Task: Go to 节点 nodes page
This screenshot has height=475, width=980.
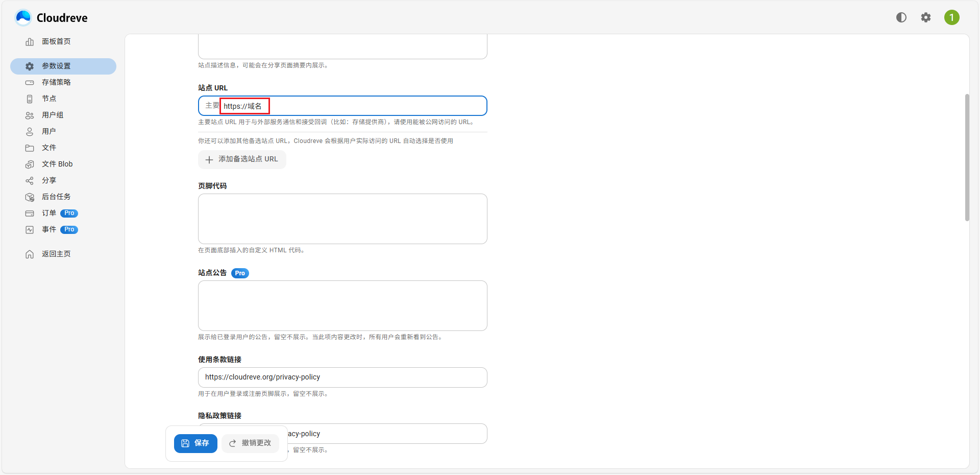Action: pyautogui.click(x=49, y=99)
